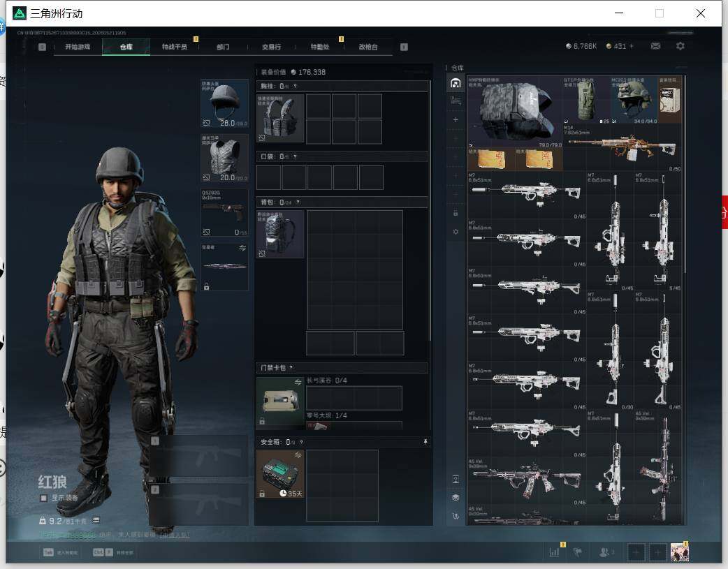
Task: Select the horizontal AS Val 9x39mm rifle
Action: point(527,482)
